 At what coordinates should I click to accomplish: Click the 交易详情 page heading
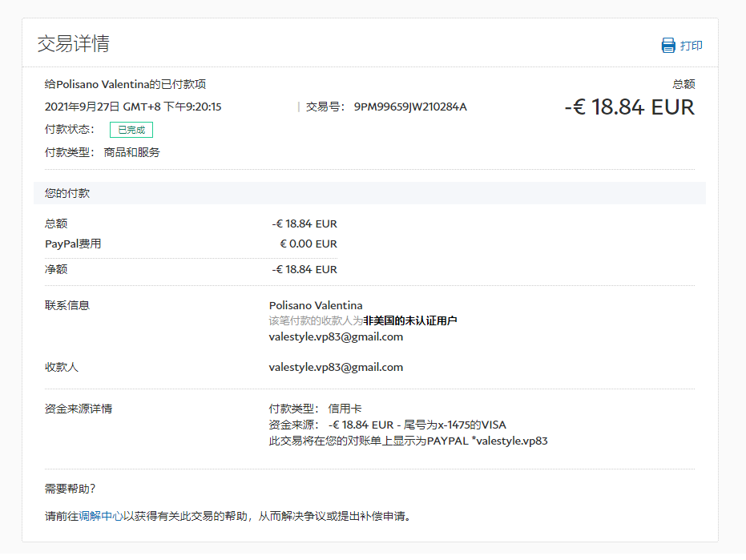click(73, 44)
